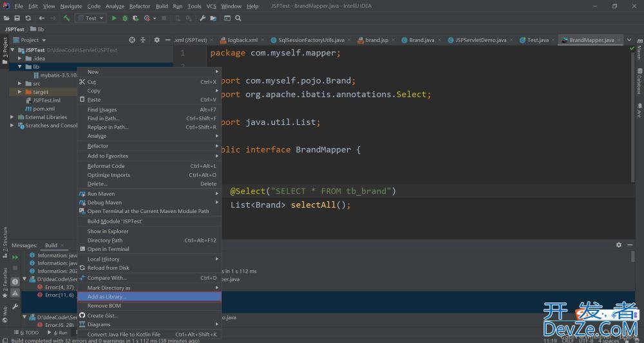Image resolution: width=644 pixels, height=343 pixels.
Task: Click the profiler run icon in the toolbar
Action: (147, 18)
